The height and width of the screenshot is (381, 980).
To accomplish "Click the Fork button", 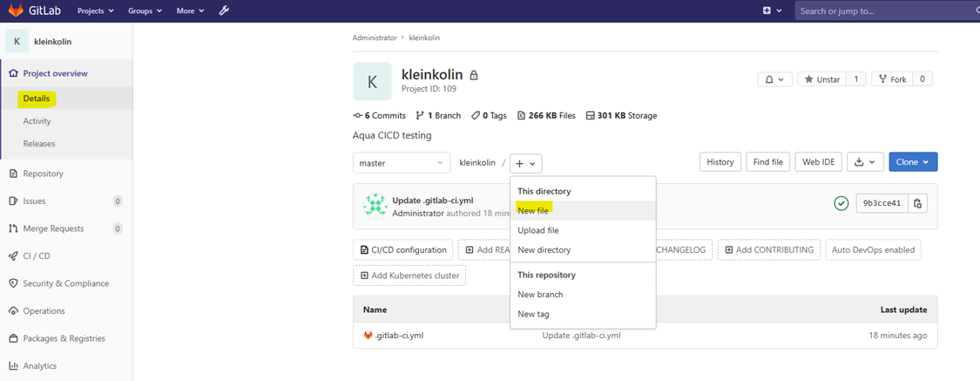I will [x=892, y=79].
